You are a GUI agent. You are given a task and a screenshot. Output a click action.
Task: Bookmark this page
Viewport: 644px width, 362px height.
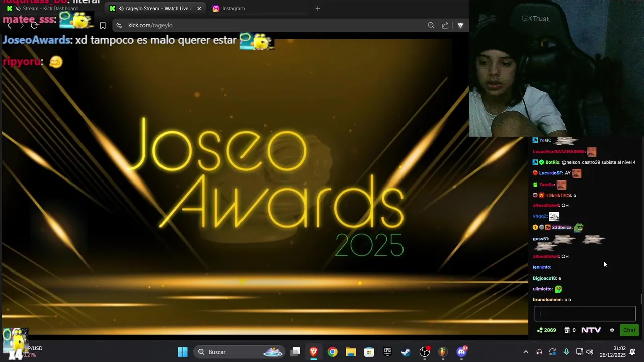pyautogui.click(x=103, y=25)
